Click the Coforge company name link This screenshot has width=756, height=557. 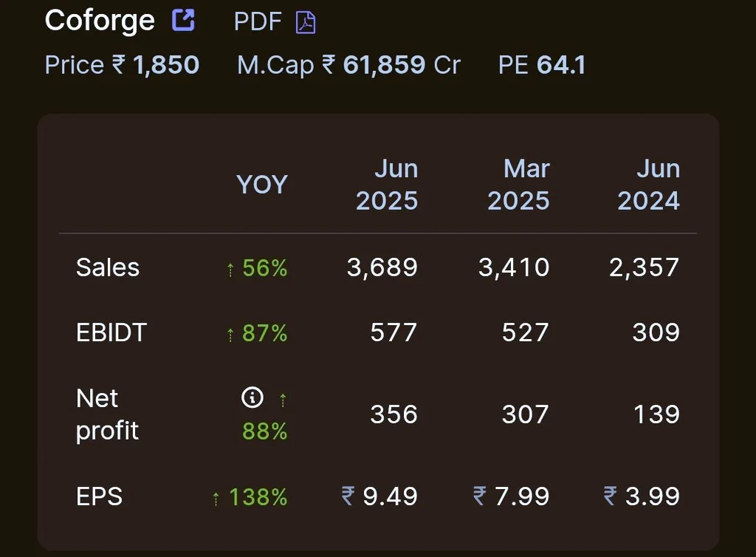99,20
